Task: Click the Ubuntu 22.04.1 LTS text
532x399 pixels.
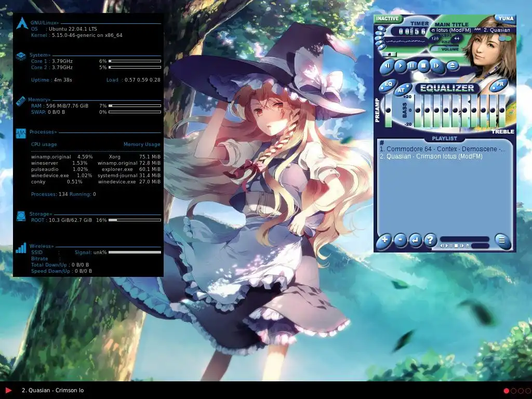Action: (73, 29)
